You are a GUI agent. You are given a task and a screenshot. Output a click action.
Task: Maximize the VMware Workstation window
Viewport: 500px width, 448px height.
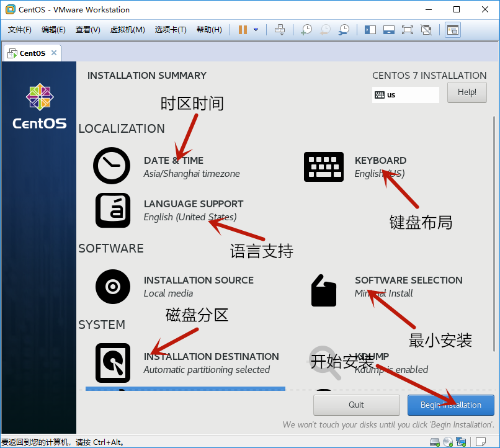(x=457, y=9)
